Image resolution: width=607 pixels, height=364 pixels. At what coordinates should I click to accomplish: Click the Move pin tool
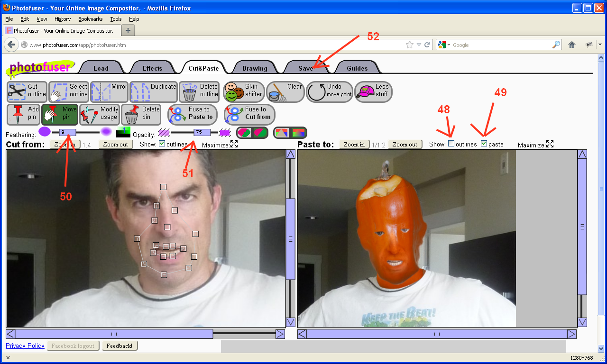coord(60,114)
